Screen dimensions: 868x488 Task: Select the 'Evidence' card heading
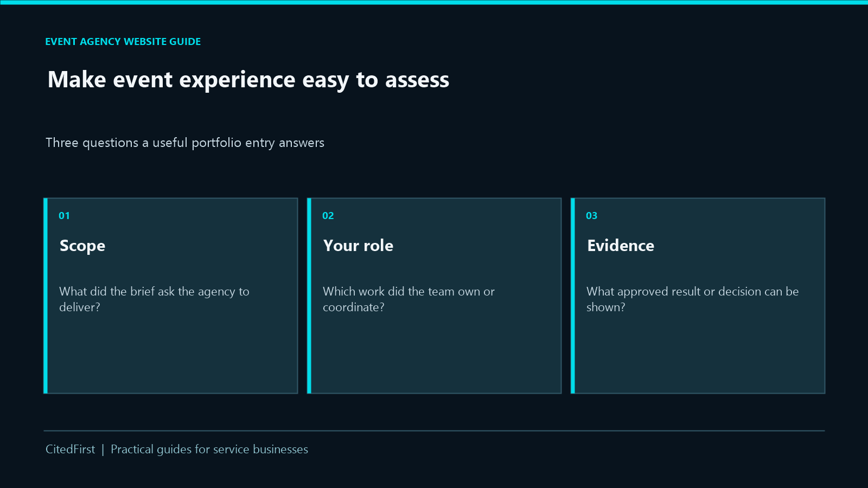click(621, 246)
